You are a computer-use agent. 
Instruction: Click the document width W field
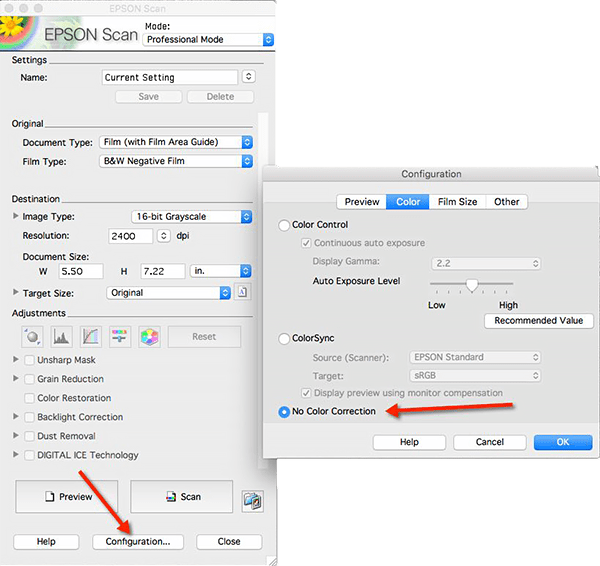81,271
